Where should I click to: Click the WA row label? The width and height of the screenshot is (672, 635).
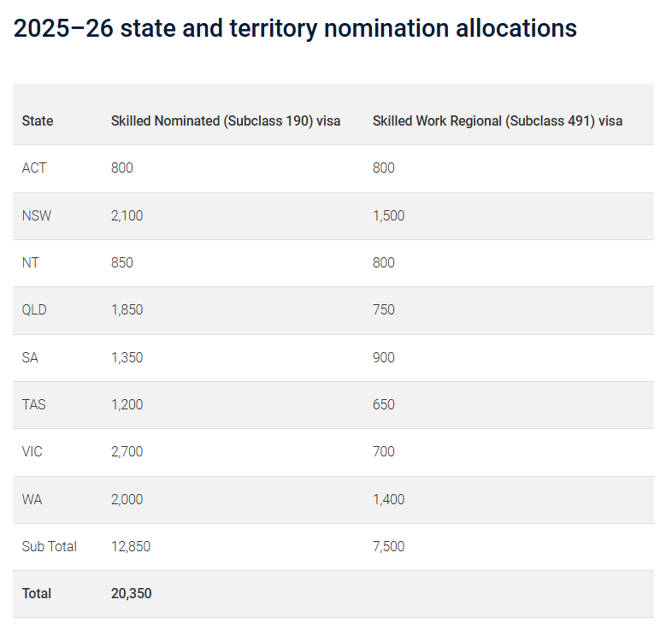point(31,499)
